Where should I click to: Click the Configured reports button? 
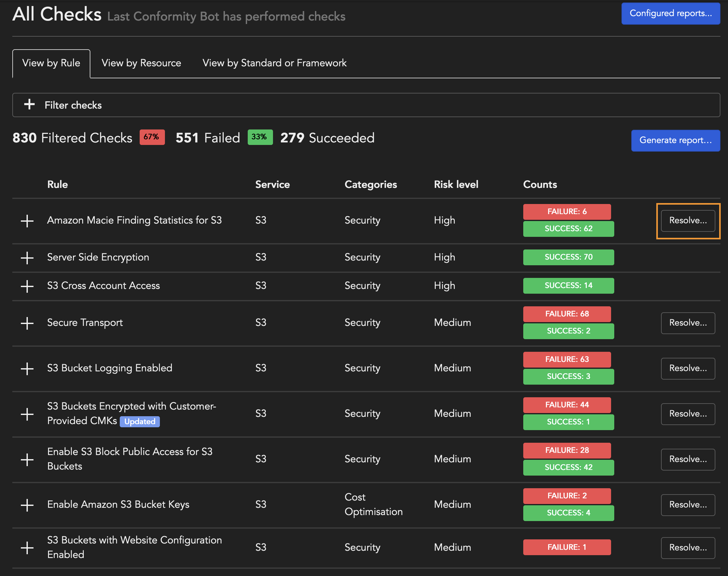[670, 14]
